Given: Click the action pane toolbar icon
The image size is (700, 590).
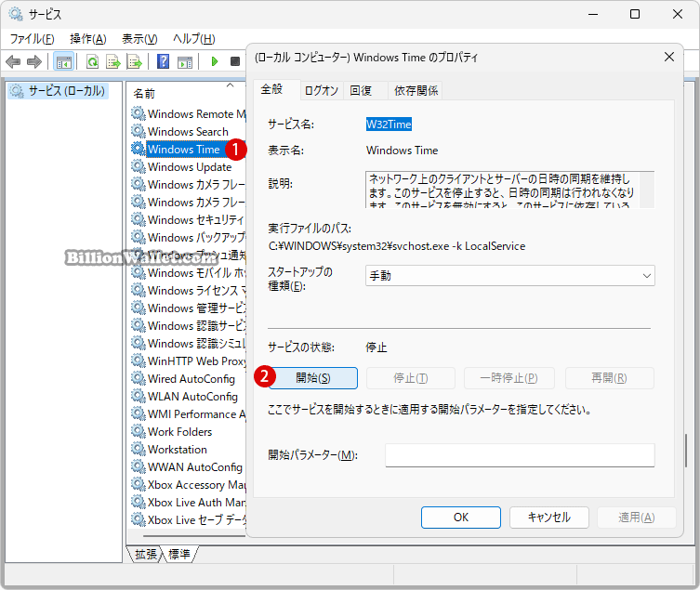Looking at the screenshot, I should 184,61.
